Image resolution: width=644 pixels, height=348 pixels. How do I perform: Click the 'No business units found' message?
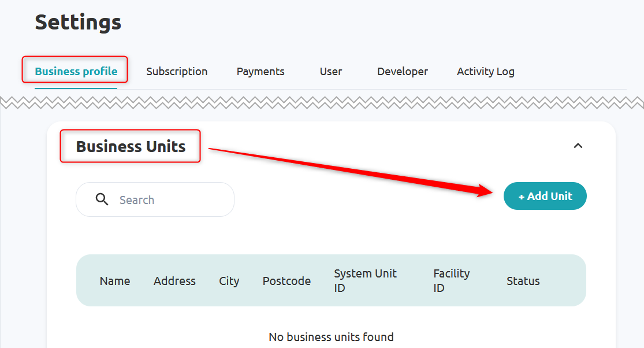coord(331,337)
